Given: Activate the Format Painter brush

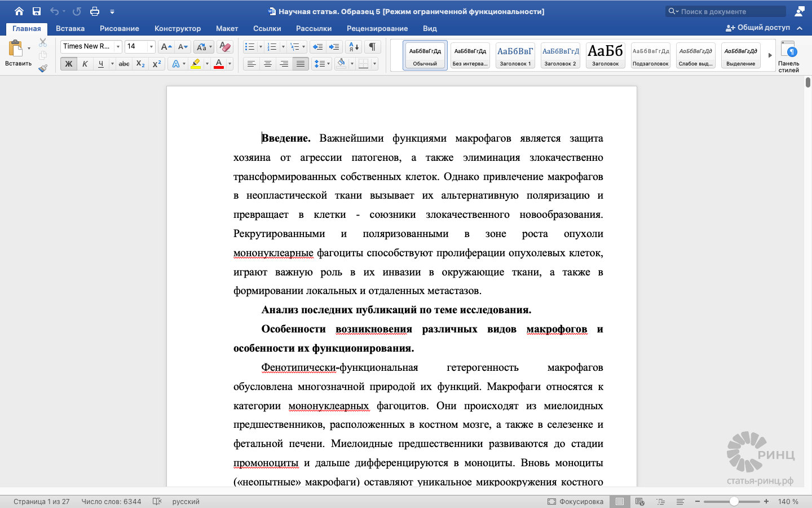Looking at the screenshot, I should 43,68.
